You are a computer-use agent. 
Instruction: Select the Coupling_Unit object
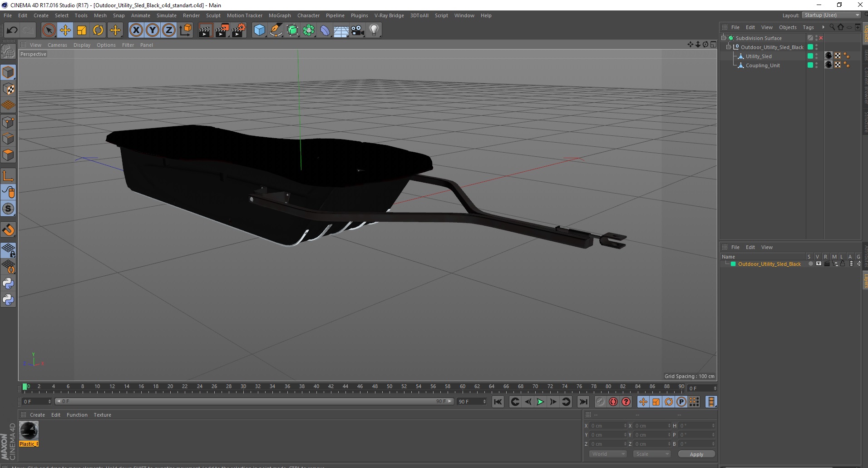(763, 65)
